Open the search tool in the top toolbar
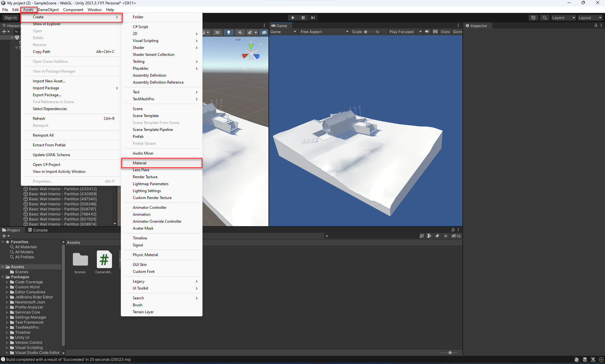 pyautogui.click(x=544, y=18)
